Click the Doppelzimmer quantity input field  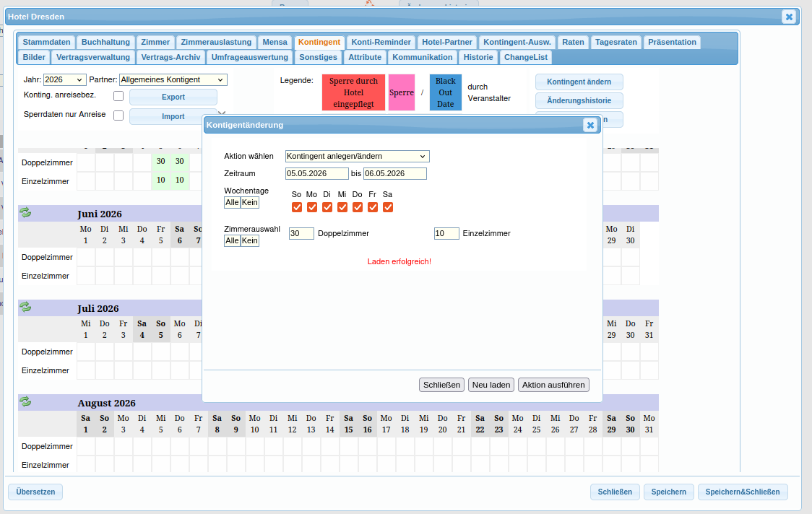tap(301, 233)
